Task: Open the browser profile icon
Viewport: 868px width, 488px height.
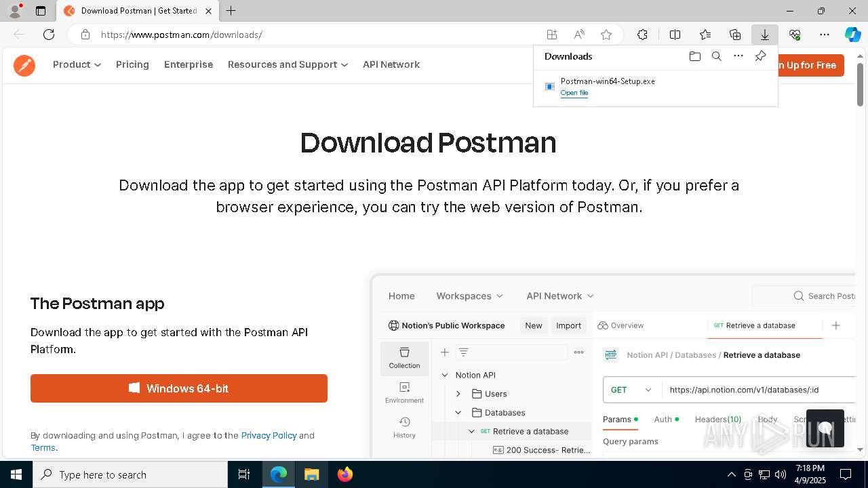Action: pos(14,11)
